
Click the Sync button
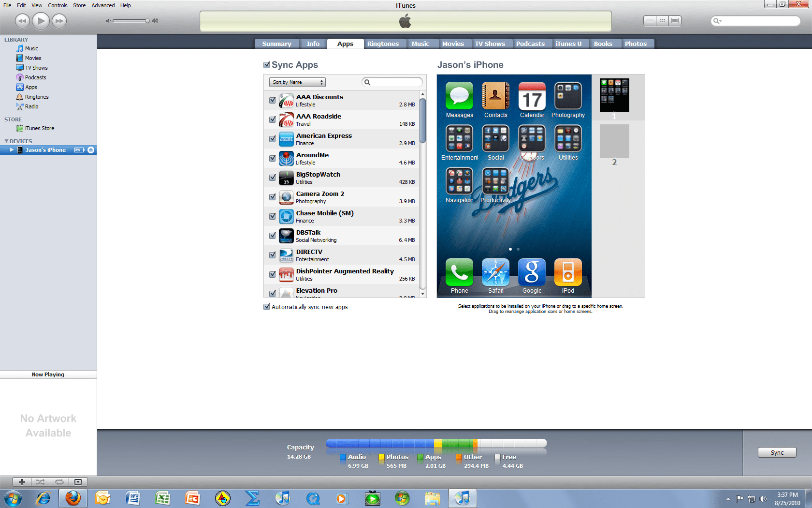[777, 452]
